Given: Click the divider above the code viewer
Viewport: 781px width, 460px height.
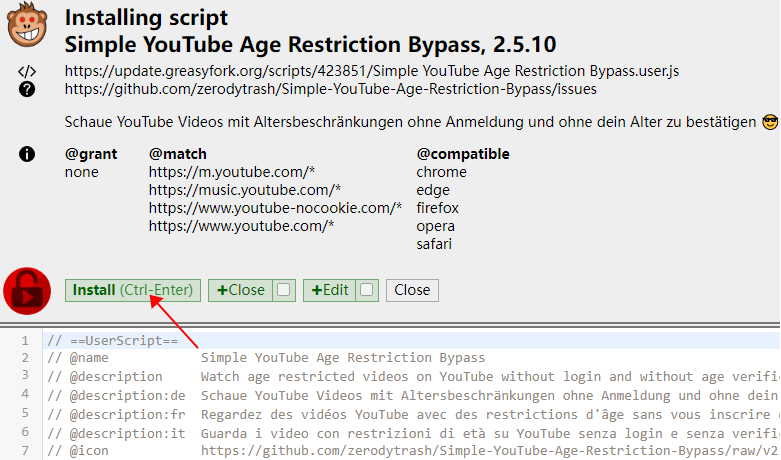Looking at the screenshot, I should click(x=390, y=324).
